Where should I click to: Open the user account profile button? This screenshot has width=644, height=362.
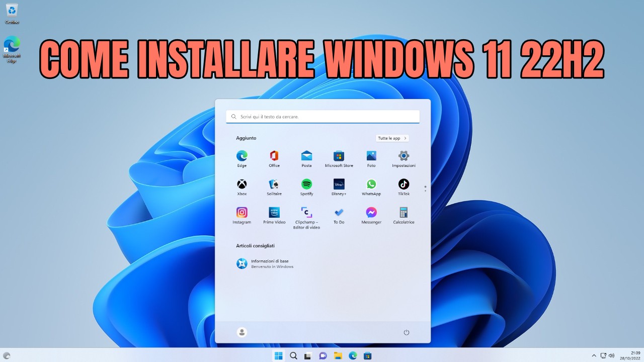pos(242,332)
